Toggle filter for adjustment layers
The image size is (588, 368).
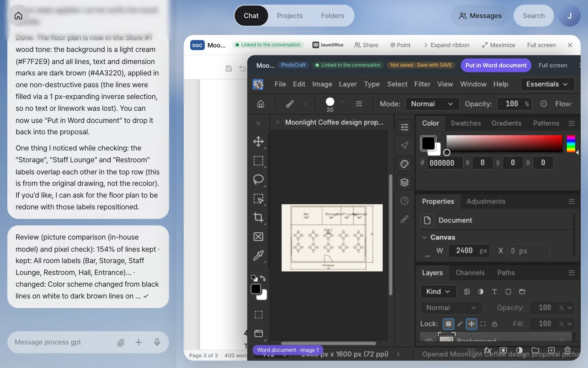[x=481, y=291]
